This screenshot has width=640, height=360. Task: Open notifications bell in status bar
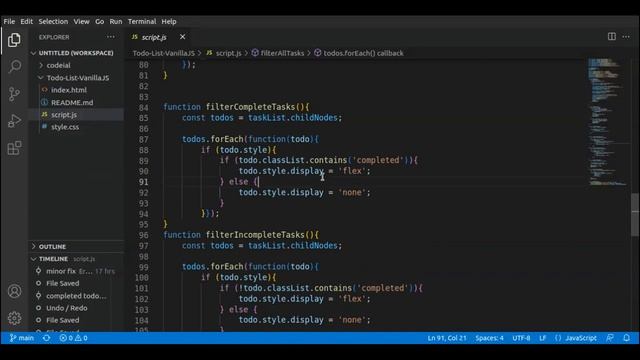pos(627,338)
